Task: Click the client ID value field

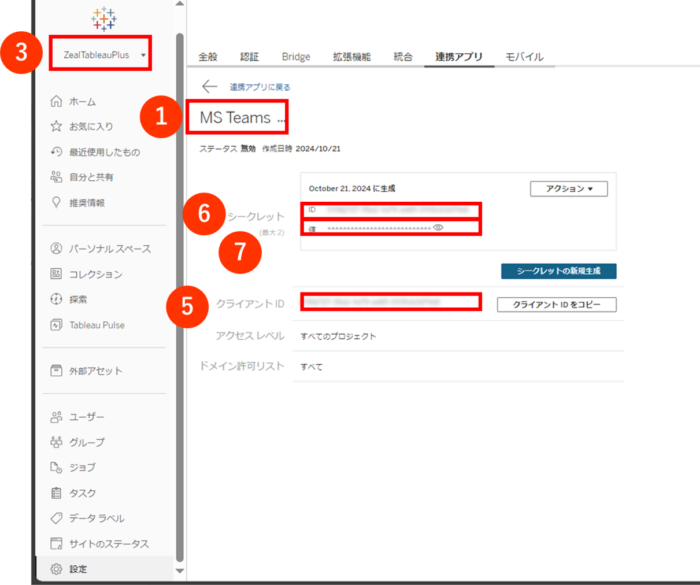Action: (391, 302)
